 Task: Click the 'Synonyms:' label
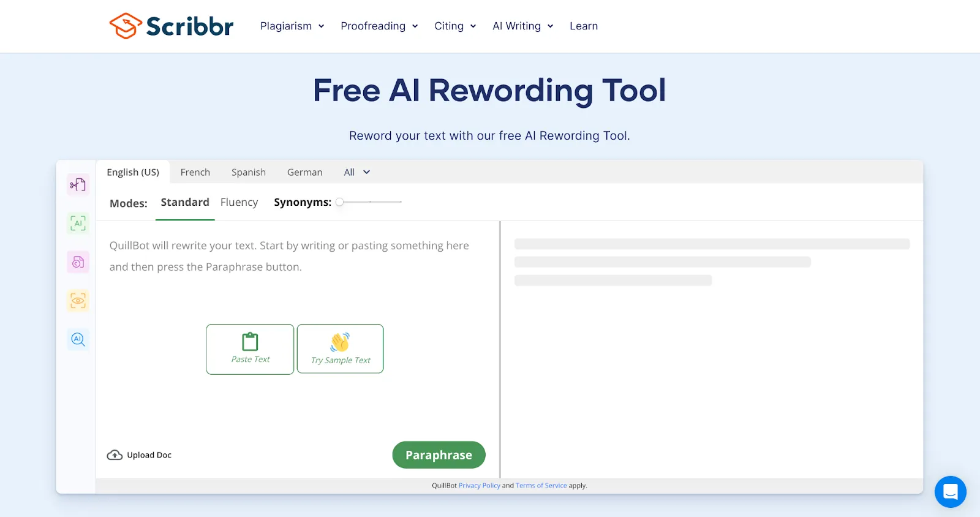point(303,202)
